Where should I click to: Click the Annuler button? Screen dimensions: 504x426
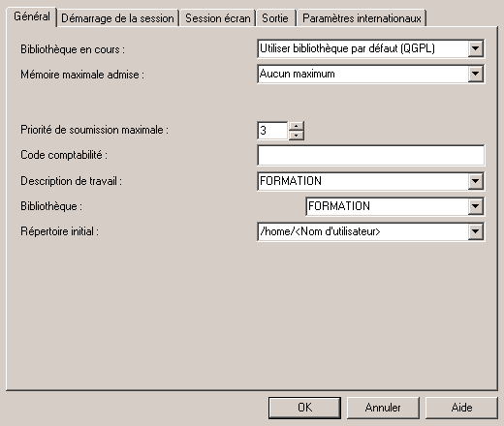point(383,408)
